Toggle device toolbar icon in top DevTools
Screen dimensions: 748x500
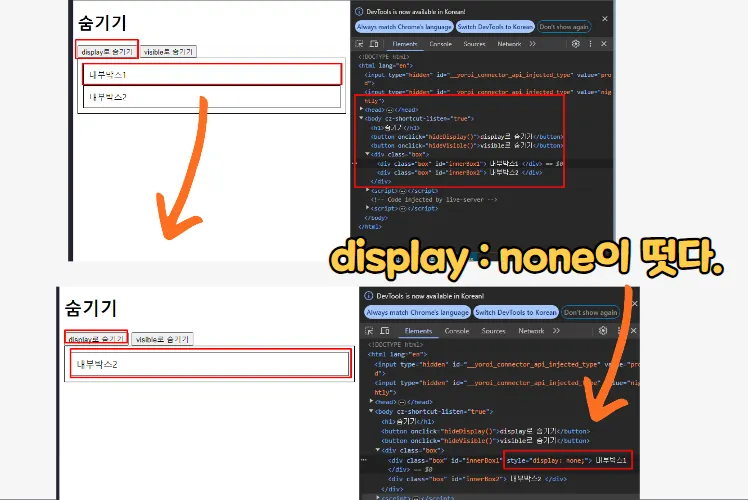(374, 44)
